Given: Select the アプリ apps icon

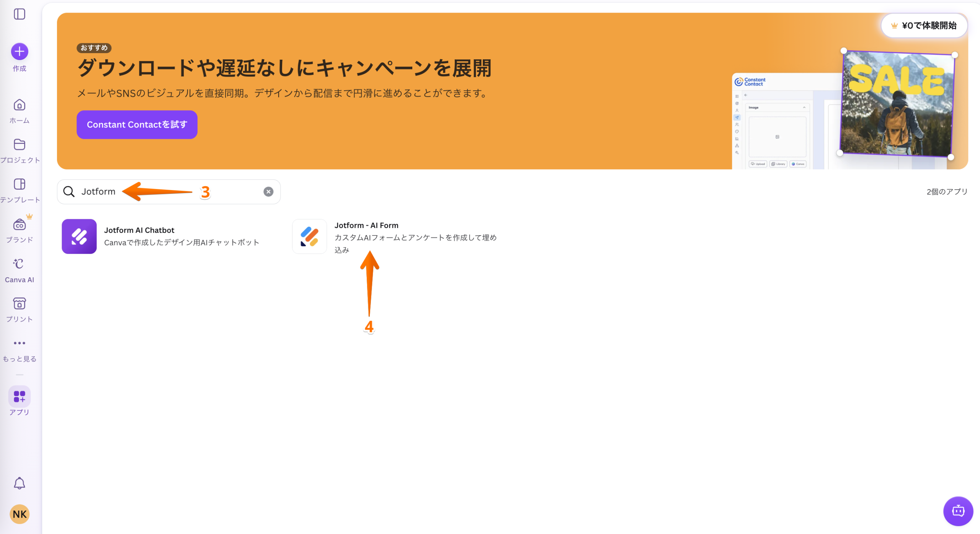Looking at the screenshot, I should pos(20,396).
